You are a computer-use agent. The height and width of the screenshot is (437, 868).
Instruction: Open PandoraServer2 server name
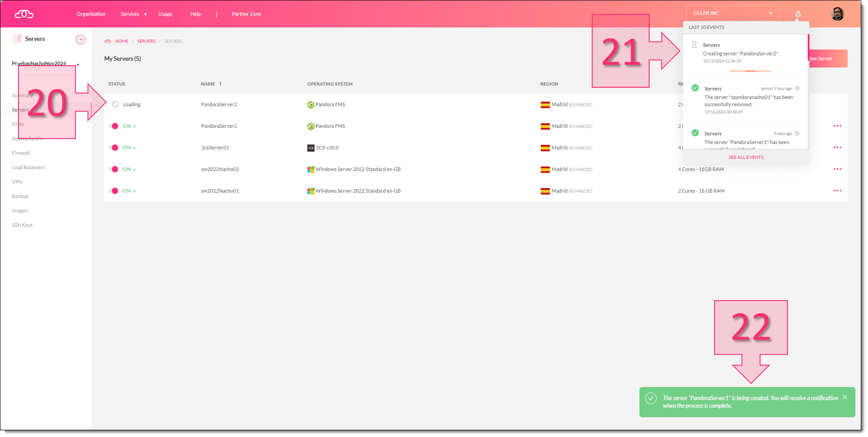tap(219, 104)
